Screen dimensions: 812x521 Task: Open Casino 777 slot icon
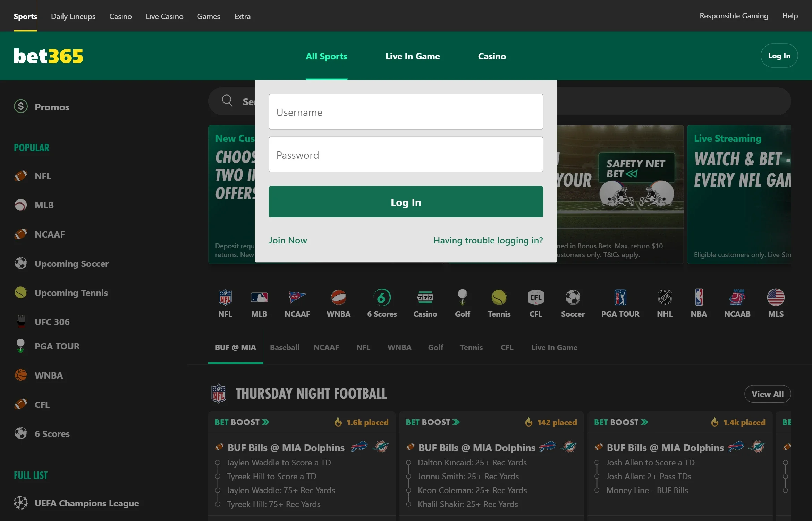[425, 297]
